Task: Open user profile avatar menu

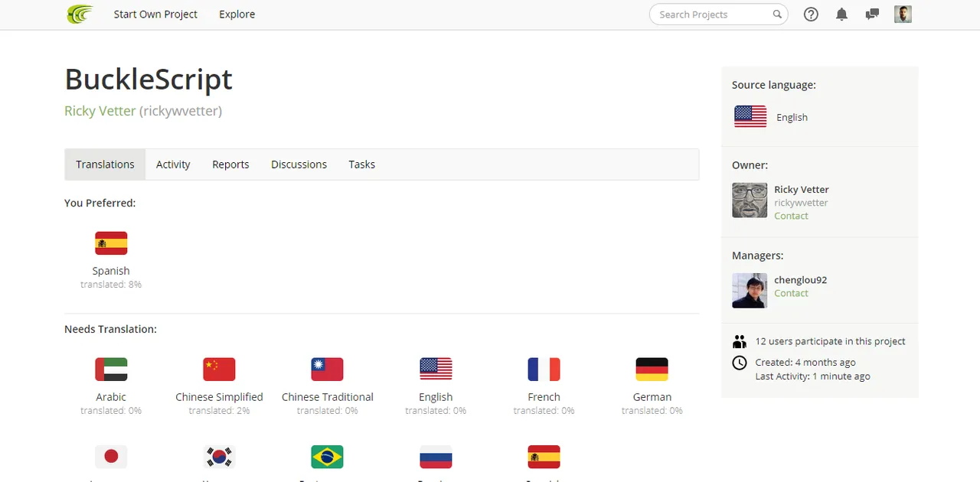Action: (x=903, y=15)
